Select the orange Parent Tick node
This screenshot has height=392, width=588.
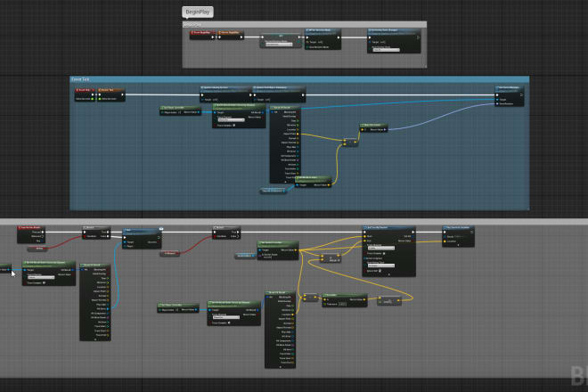point(111,94)
